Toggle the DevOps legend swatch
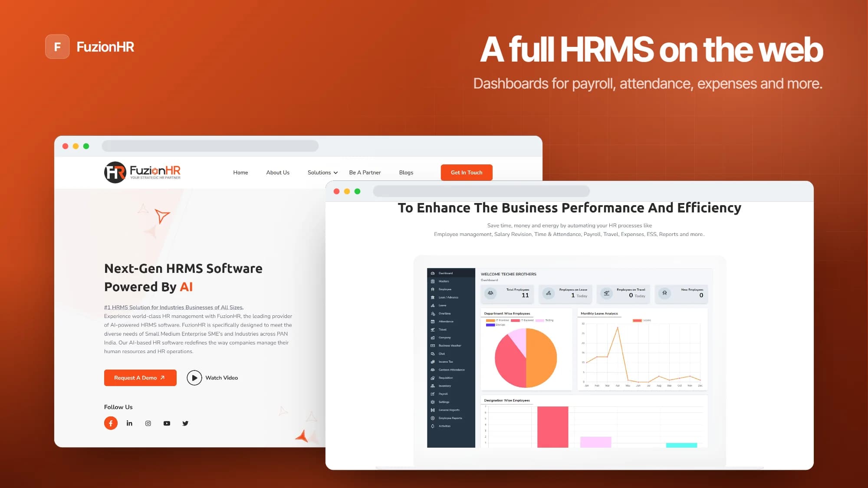This screenshot has width=868, height=488. (490, 325)
